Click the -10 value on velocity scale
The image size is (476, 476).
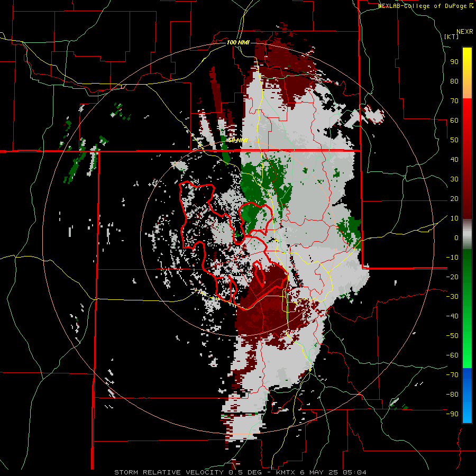pos(452,258)
